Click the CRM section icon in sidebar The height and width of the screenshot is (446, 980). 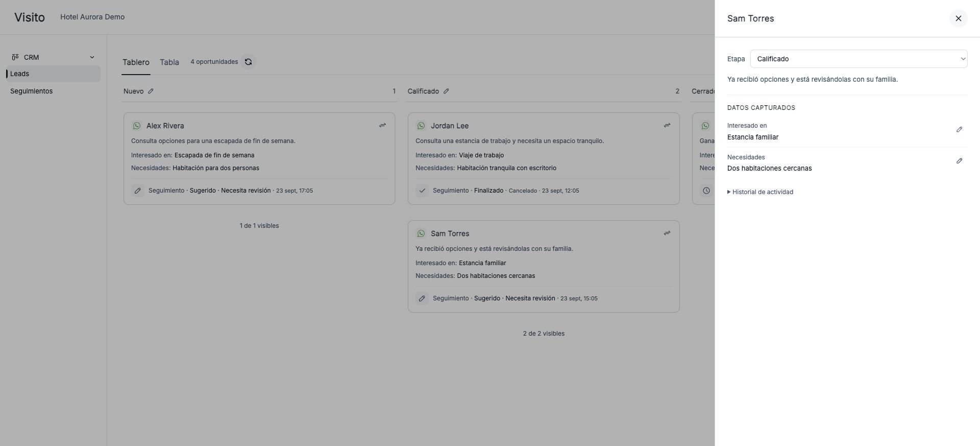[15, 57]
